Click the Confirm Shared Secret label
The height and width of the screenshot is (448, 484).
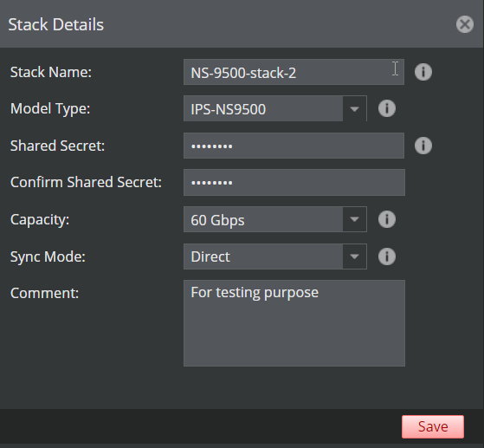click(x=86, y=182)
